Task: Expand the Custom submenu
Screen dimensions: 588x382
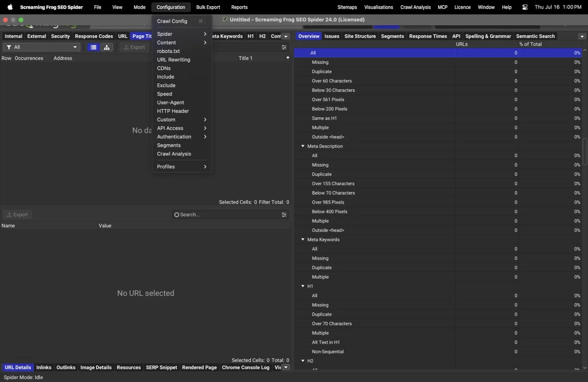Action: click(x=182, y=120)
